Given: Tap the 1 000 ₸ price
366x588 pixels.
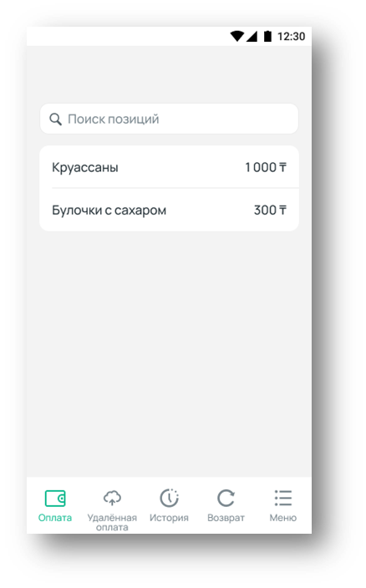Looking at the screenshot, I should pos(266,167).
